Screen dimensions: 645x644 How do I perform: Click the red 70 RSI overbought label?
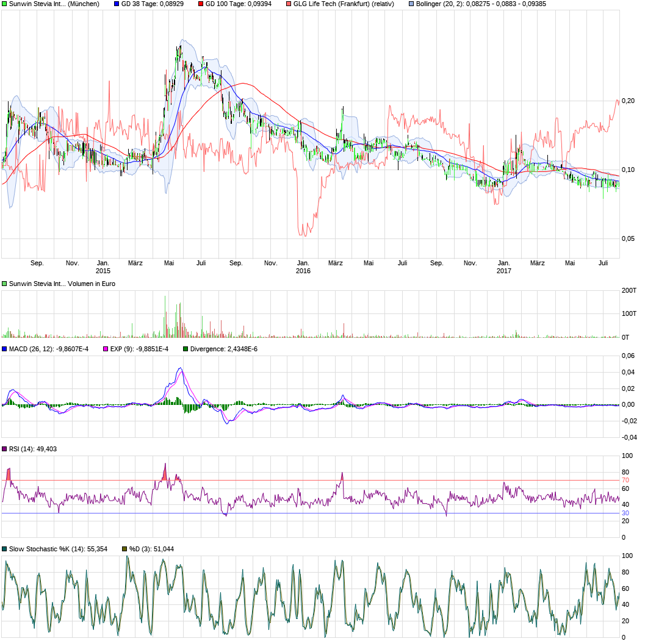pyautogui.click(x=625, y=481)
